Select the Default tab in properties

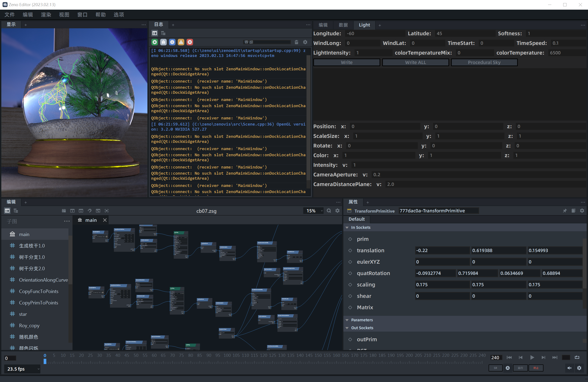[357, 219]
